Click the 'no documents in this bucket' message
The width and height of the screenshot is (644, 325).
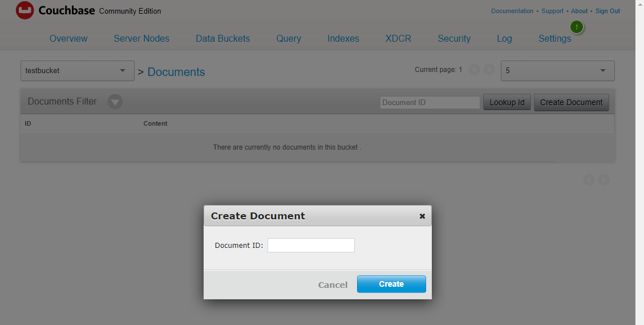287,147
